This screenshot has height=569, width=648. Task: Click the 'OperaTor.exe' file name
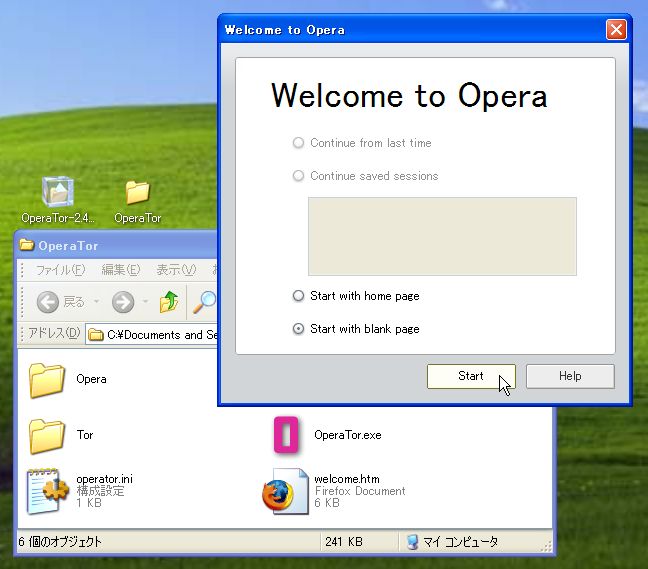click(x=348, y=435)
